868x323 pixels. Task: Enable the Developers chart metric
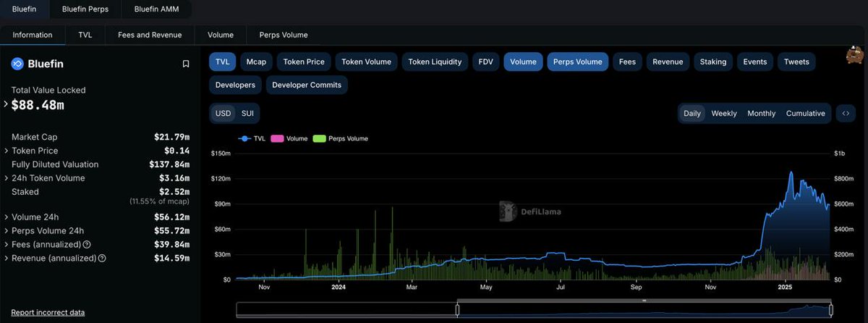(x=235, y=85)
